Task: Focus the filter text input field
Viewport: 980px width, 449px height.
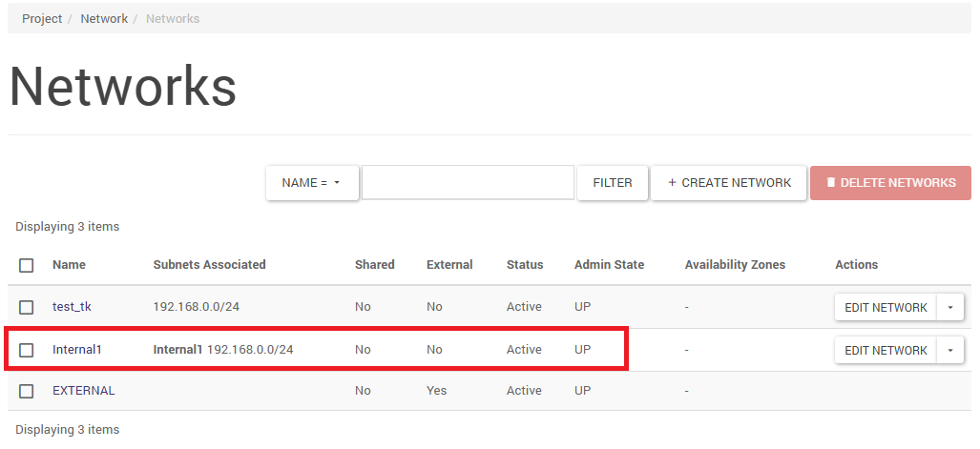Action: click(x=468, y=183)
